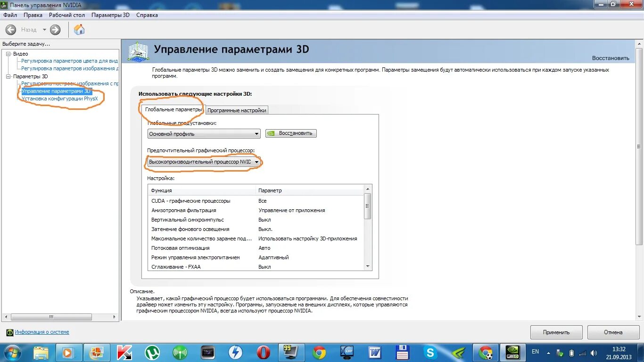Select the CUDA - графические процессоры row
The image size is (644, 362).
pos(256,201)
